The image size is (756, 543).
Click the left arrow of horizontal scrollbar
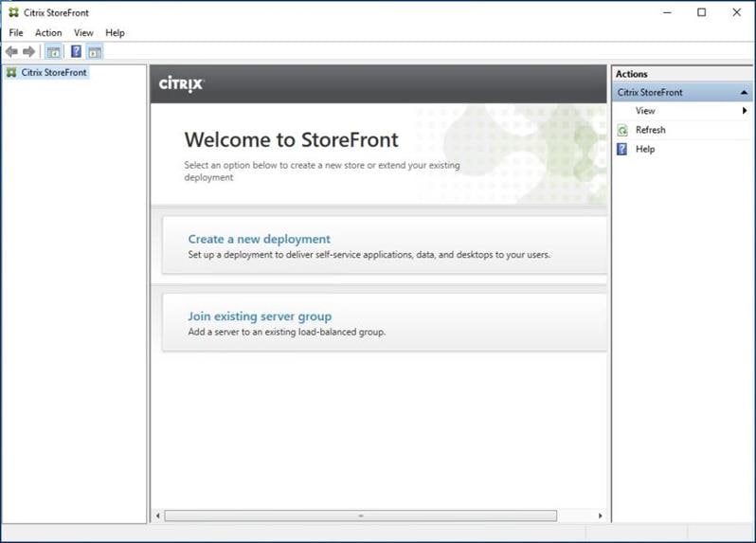tap(157, 516)
